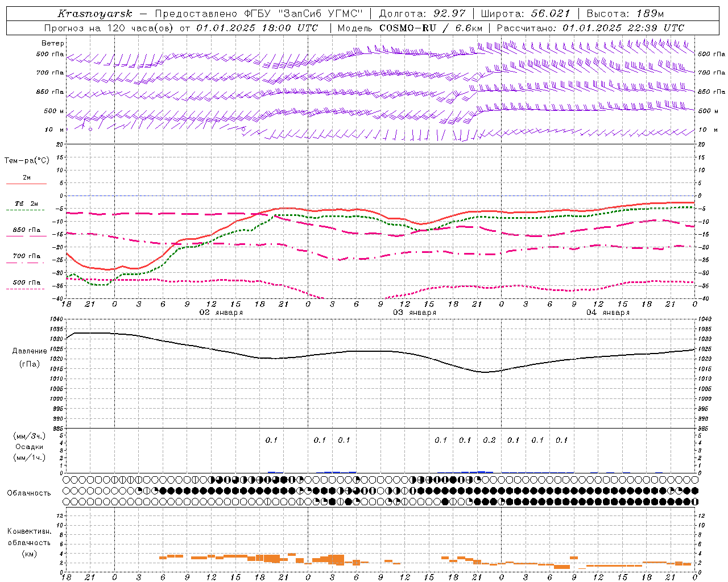Click the '985' value on left pressure axis
The height and width of the screenshot is (582, 728).
point(59,429)
